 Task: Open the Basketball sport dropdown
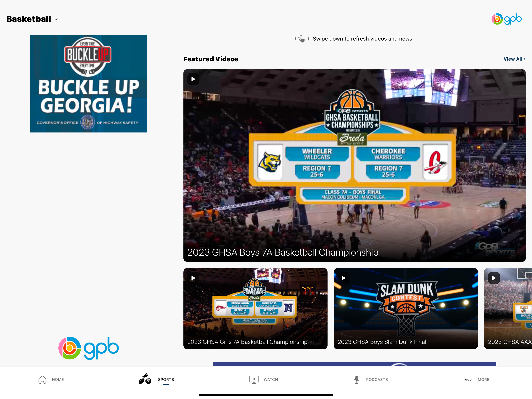point(32,19)
